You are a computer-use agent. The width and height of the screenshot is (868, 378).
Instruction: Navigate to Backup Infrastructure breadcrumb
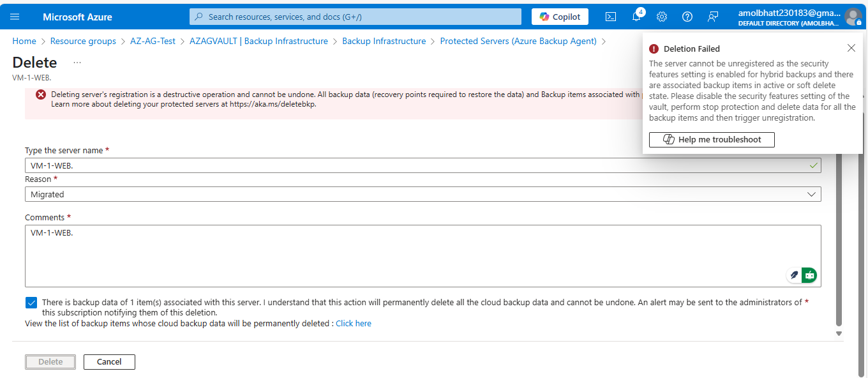click(384, 41)
